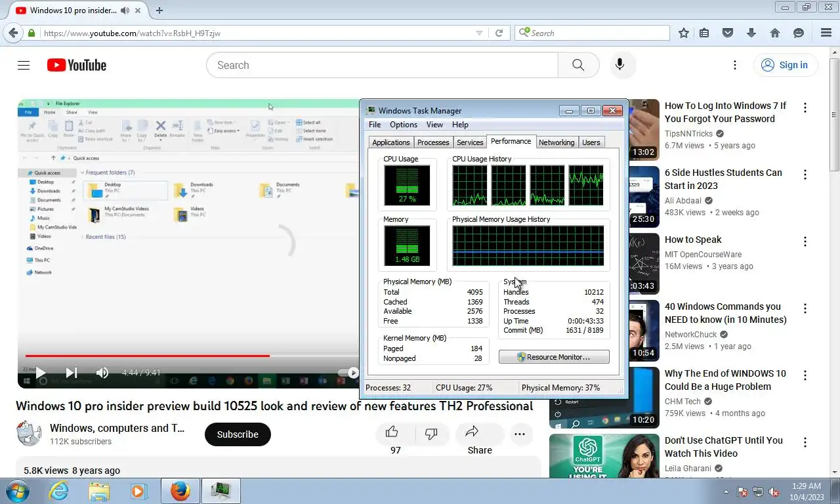Screen dimensions: 840x504
Task: Click the Sign in button
Action: 785,65
